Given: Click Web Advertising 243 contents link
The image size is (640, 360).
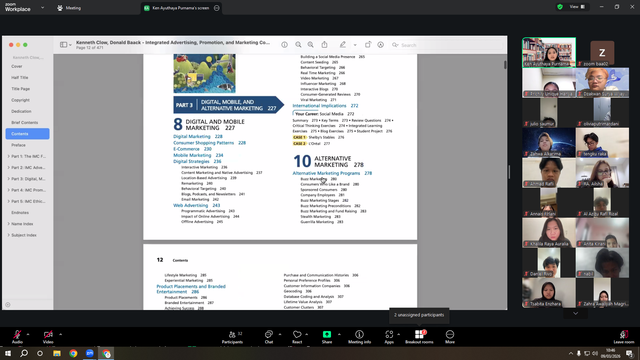Looking at the screenshot, I should (196, 205).
